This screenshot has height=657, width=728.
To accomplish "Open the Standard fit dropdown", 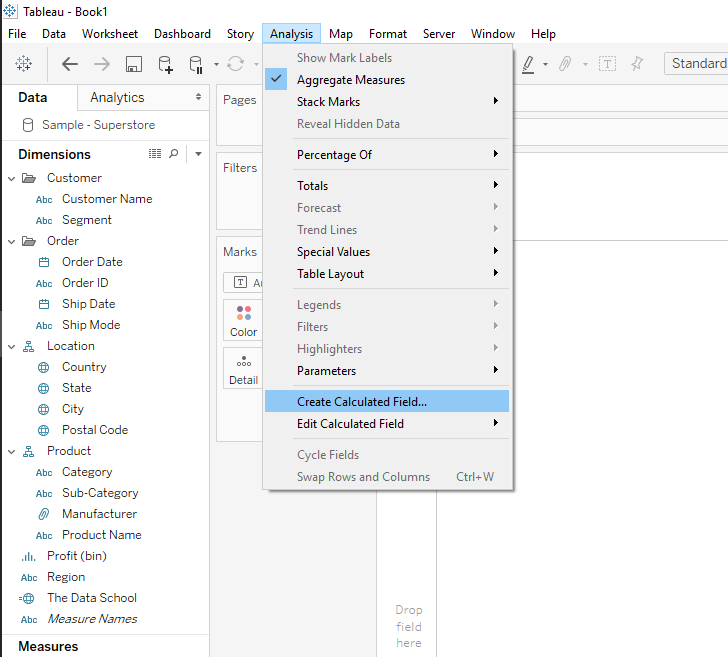I will (x=697, y=63).
